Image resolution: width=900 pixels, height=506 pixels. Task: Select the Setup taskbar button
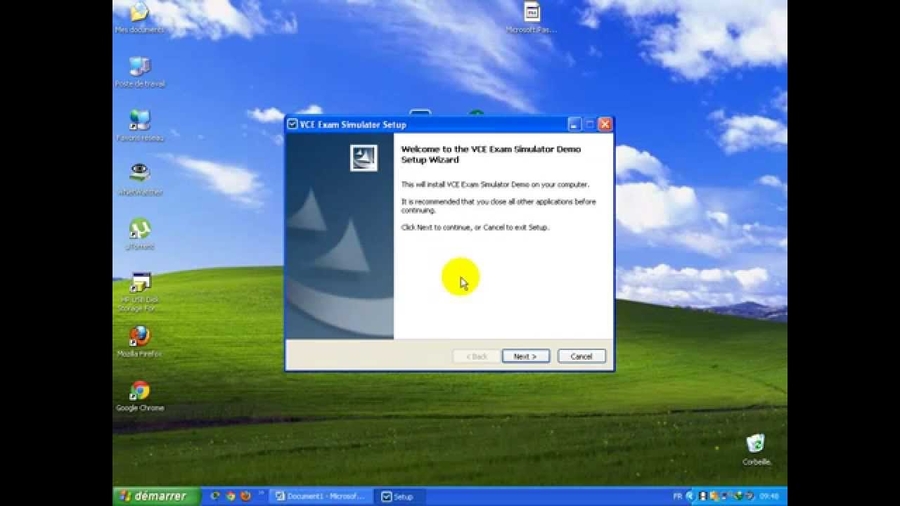pos(398,496)
